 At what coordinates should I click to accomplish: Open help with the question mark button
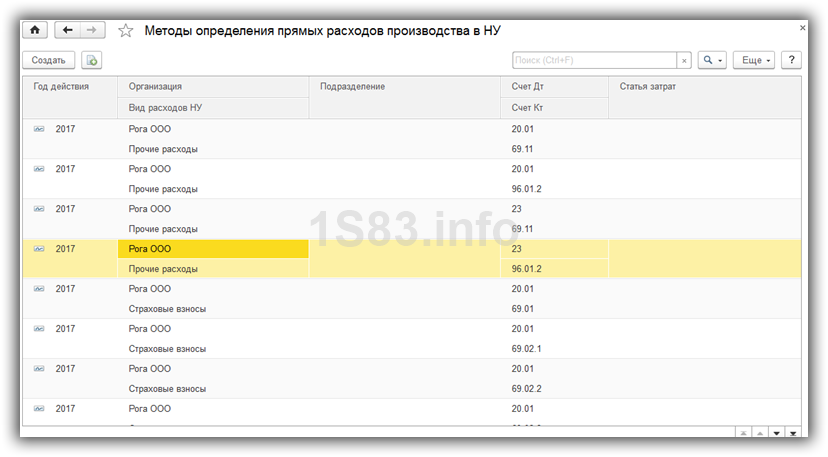791,60
